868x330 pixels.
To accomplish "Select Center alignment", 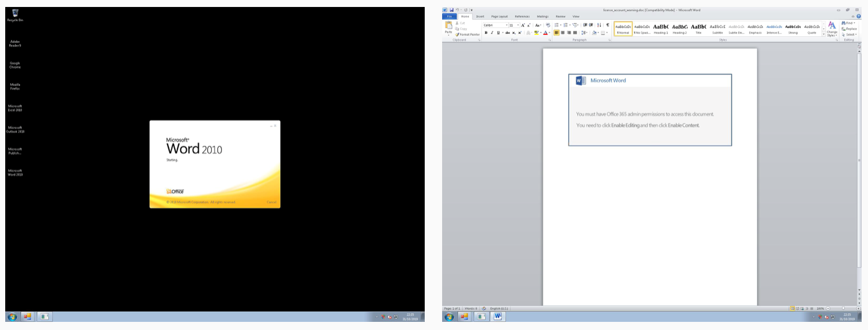I will pyautogui.click(x=563, y=33).
